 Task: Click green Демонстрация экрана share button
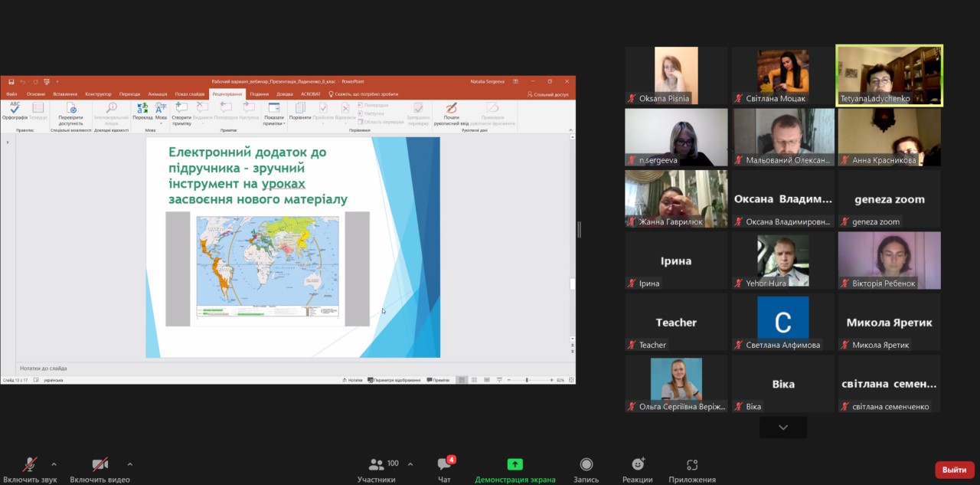pos(515,469)
